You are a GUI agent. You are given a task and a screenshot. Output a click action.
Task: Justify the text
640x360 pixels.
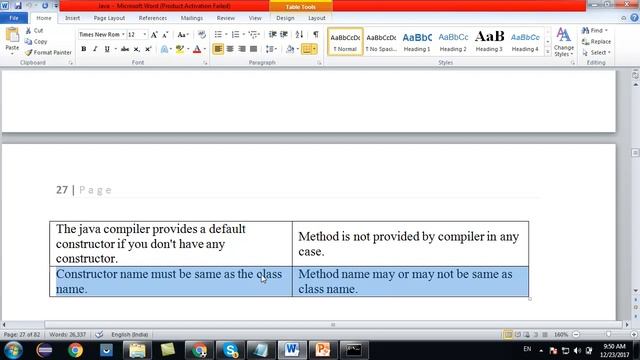point(253,49)
